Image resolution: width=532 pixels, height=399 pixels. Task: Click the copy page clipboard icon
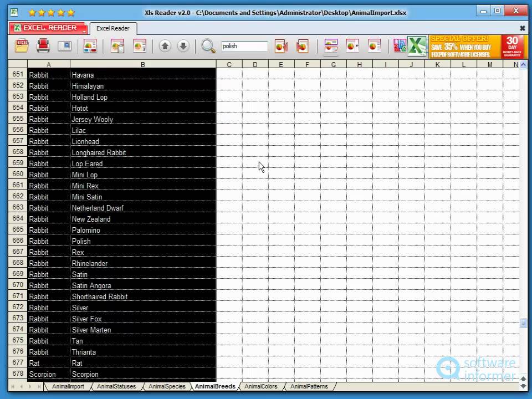point(117,46)
